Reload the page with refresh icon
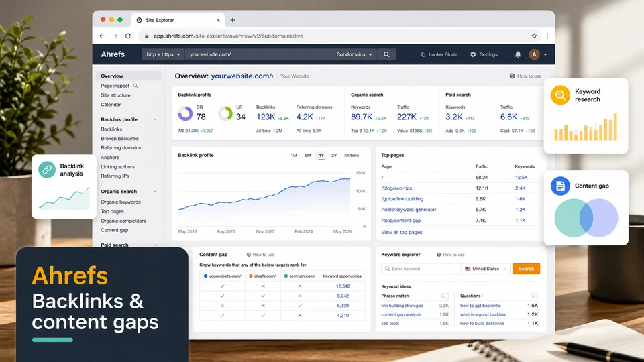The width and height of the screenshot is (644, 362). (128, 36)
